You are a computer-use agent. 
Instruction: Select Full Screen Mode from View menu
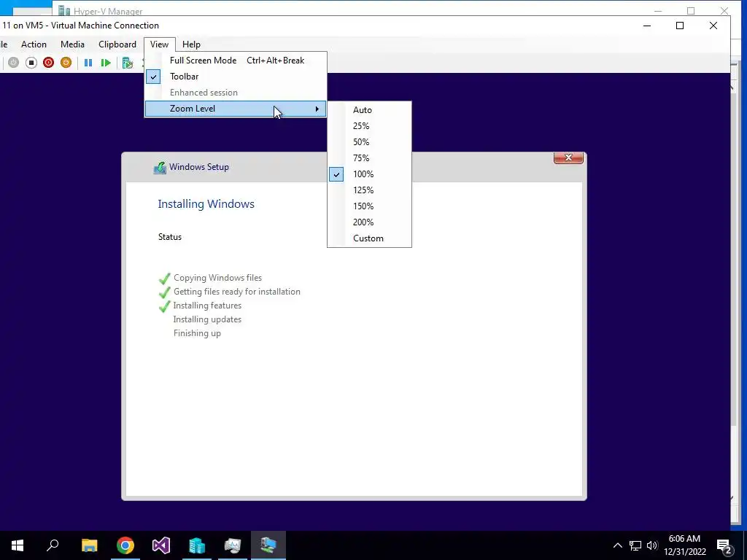[x=236, y=61]
